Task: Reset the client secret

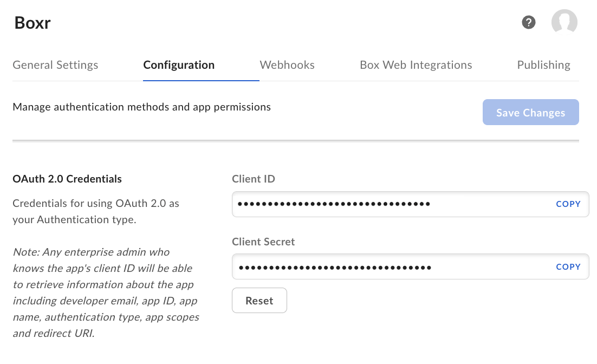Action: click(259, 301)
